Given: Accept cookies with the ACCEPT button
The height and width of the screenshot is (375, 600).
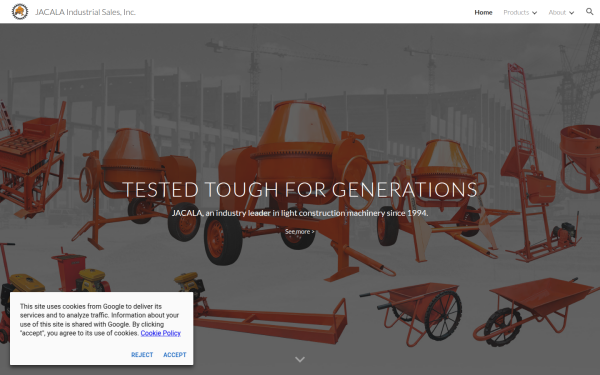Looking at the screenshot, I should (175, 355).
